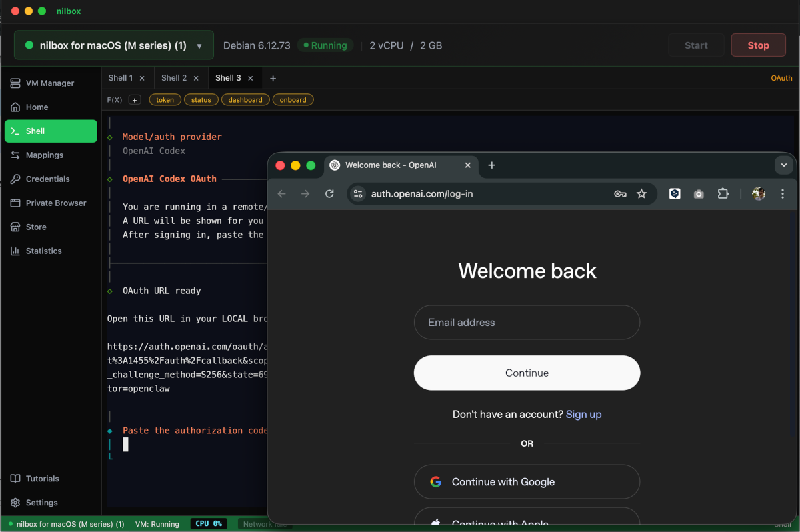
Task: Click the Email address field
Action: 527,322
